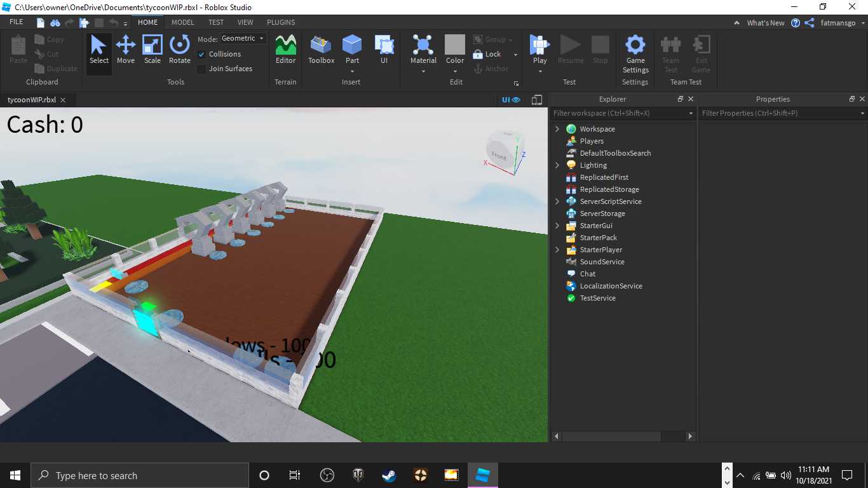Open the UI insert tool

384,50
